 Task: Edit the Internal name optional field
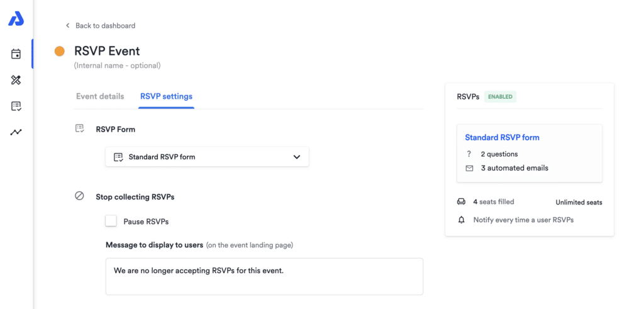coord(117,65)
